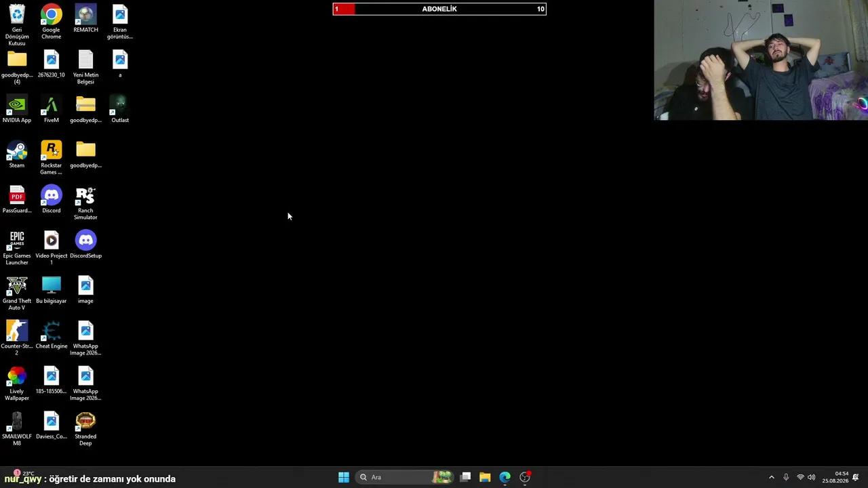The height and width of the screenshot is (488, 868).
Task: Select the FiveM shortcut
Action: coord(52,109)
